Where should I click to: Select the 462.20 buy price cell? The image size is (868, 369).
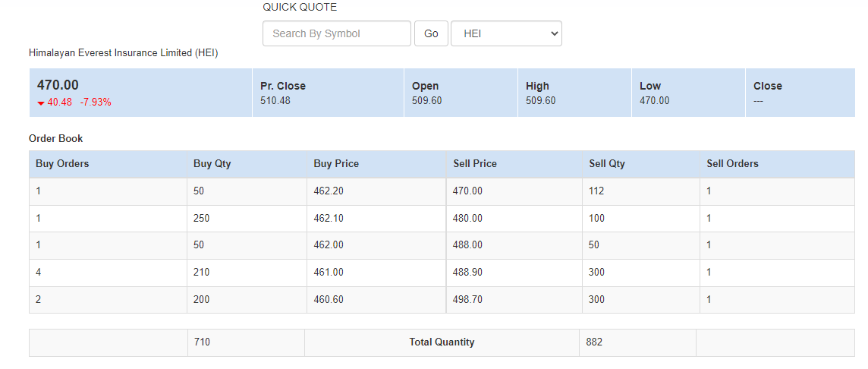[x=329, y=191]
